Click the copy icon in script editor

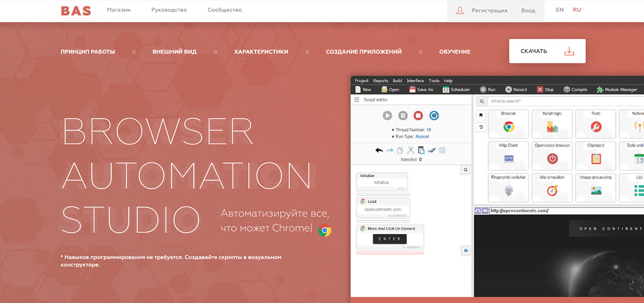click(x=400, y=150)
